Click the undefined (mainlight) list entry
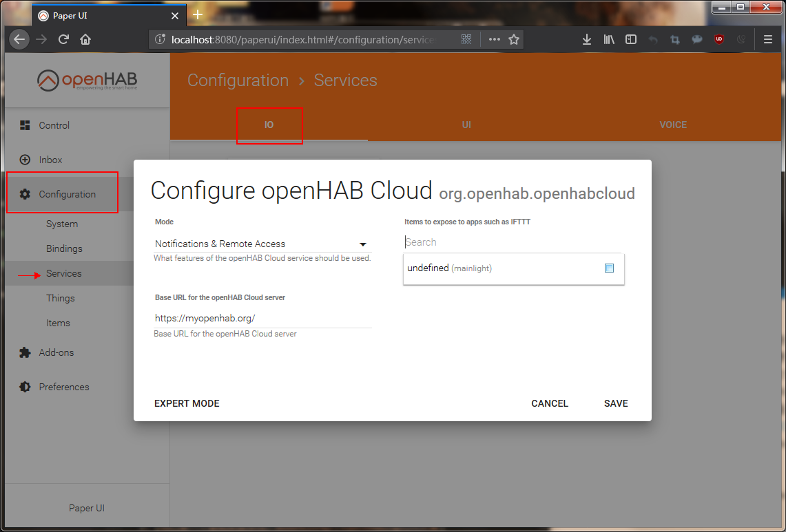The width and height of the screenshot is (786, 532). (513, 268)
